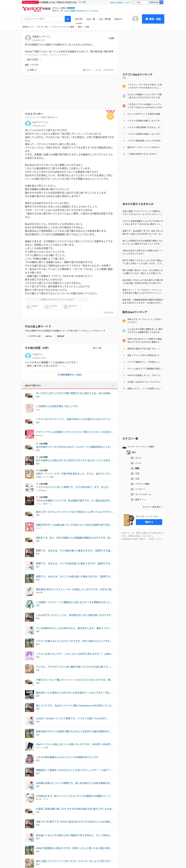Select the お知らせ tab
Screen dimensions: 186x868
tap(118, 19)
